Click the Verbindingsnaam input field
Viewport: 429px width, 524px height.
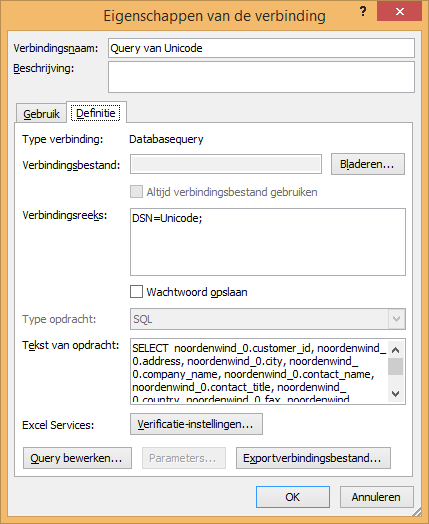(x=261, y=48)
